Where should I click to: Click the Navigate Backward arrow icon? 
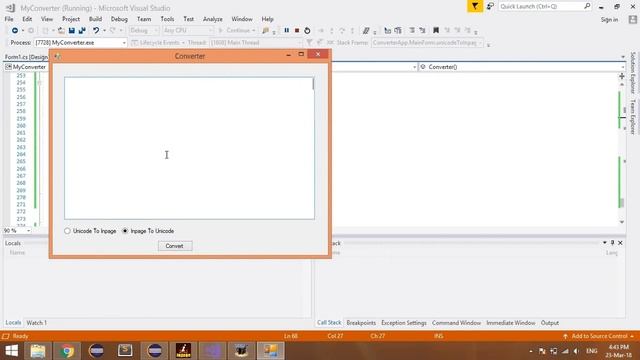pyautogui.click(x=15, y=31)
